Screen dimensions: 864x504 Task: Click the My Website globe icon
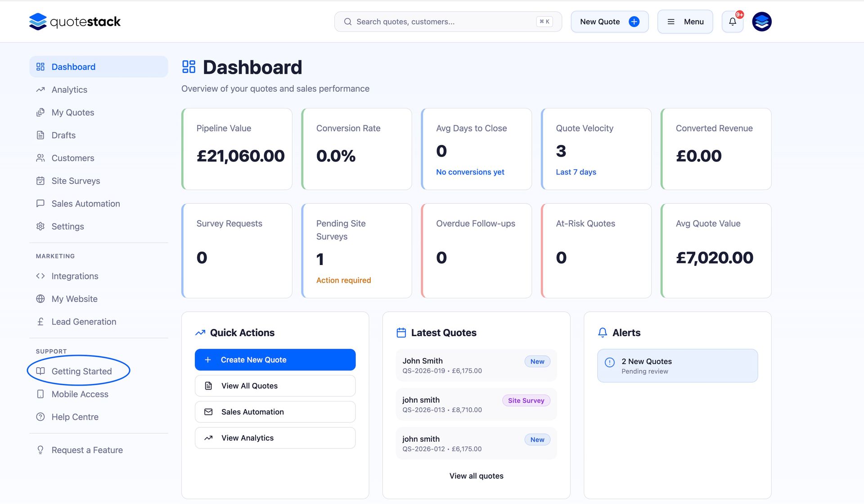(x=40, y=299)
